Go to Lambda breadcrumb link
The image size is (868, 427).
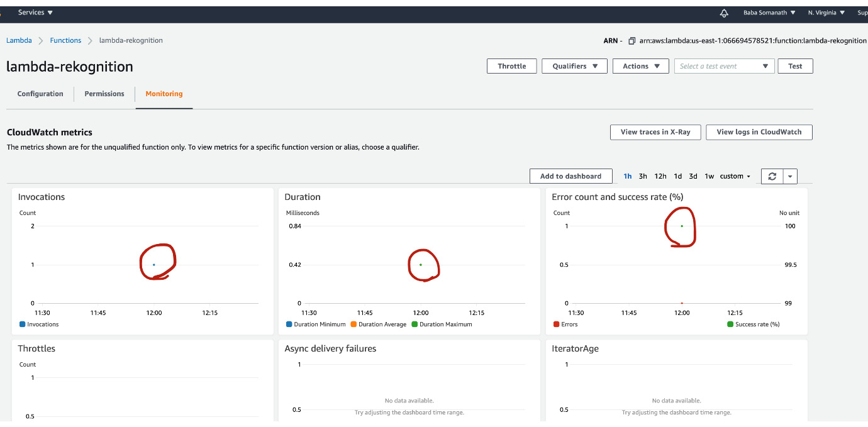click(19, 40)
